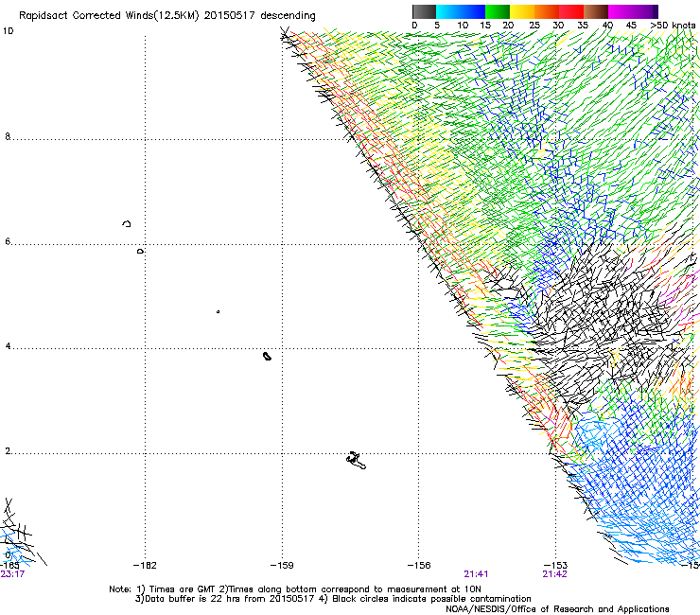Click the '>50 knots' legend label
This screenshot has height=615, width=700.
[674, 26]
